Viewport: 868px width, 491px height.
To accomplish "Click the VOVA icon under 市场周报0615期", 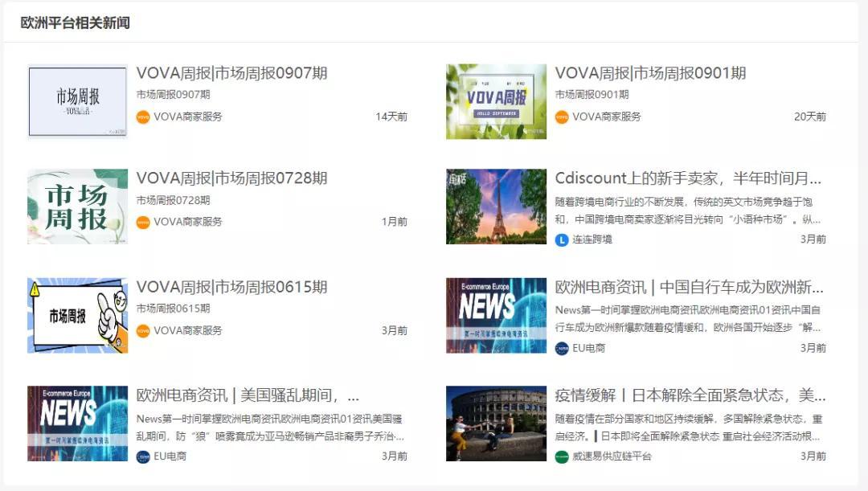I will point(141,330).
